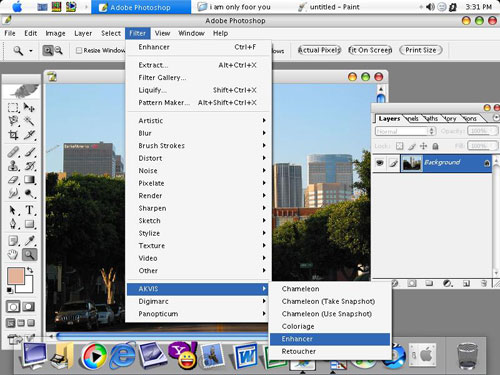The width and height of the screenshot is (500, 375).
Task: Select the Eyedropper tool
Action: tap(29, 241)
